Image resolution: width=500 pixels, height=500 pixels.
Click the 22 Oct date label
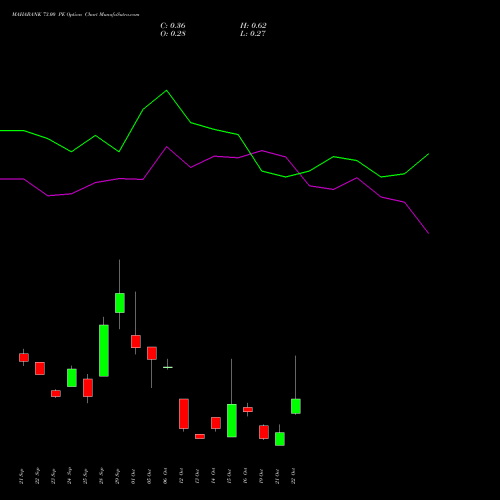pos(294,476)
